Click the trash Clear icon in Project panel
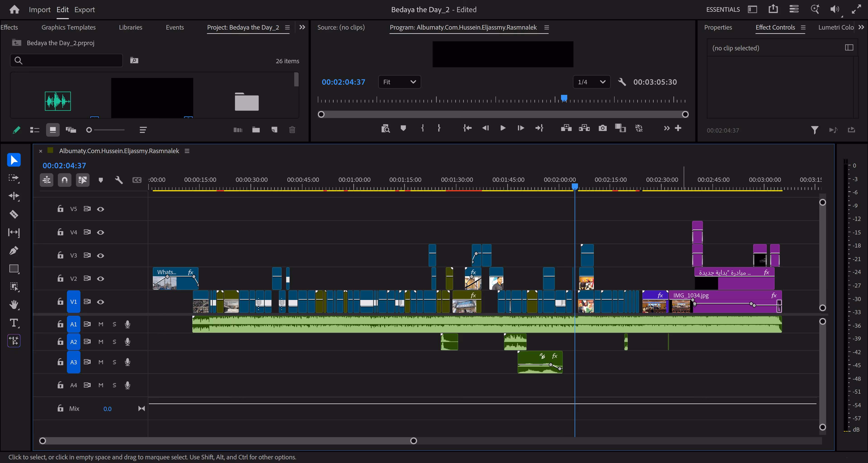Viewport: 868px width, 463px height. click(292, 130)
